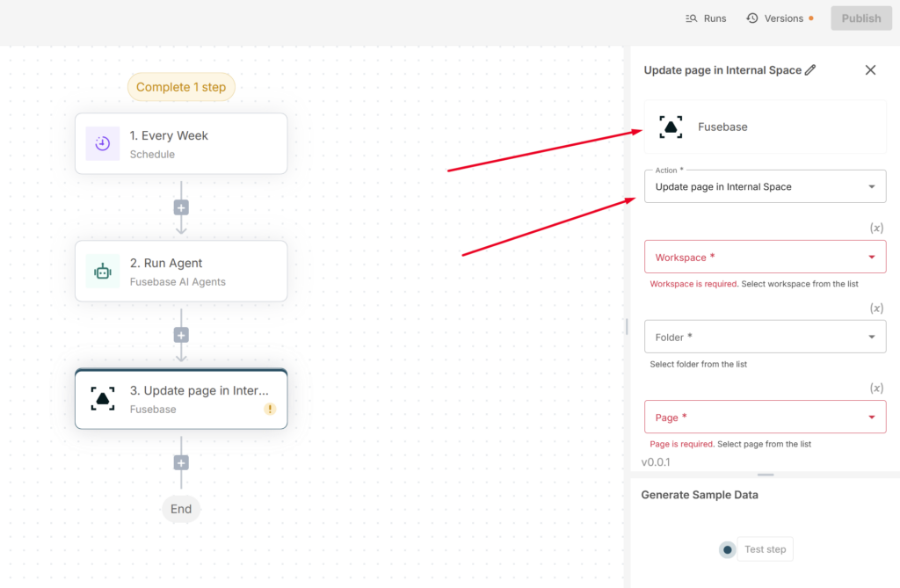
Task: Click the warning icon on step 3
Action: click(270, 409)
